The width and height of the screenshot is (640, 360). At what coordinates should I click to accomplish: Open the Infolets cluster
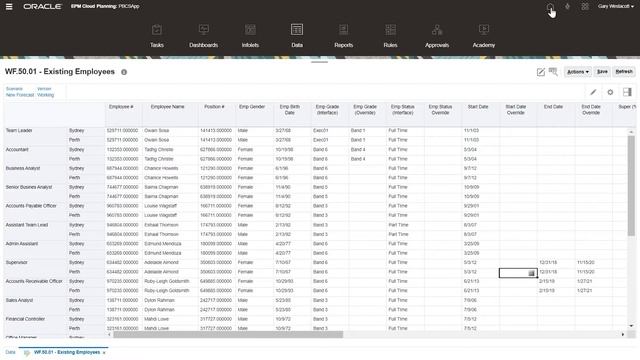[250, 36]
